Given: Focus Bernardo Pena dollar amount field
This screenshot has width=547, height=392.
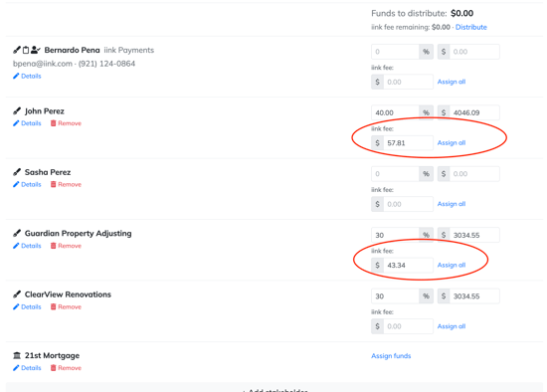Looking at the screenshot, I should (x=474, y=52).
